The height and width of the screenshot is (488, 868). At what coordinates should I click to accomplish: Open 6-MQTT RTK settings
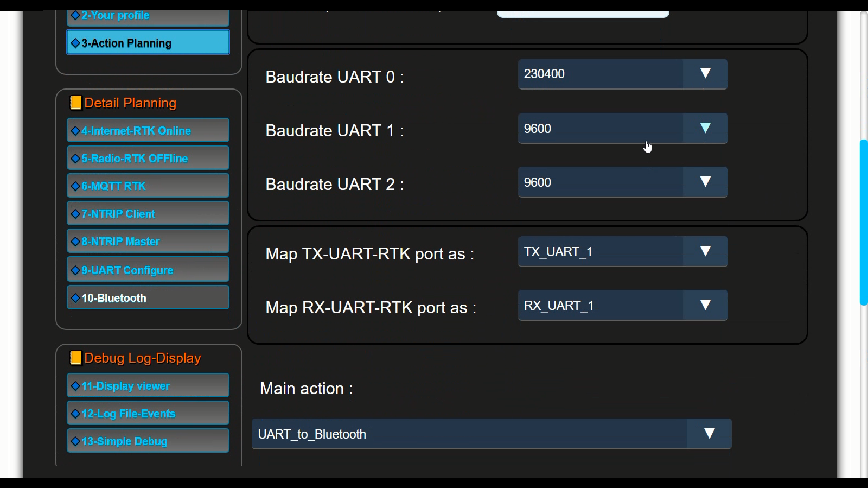click(x=148, y=186)
